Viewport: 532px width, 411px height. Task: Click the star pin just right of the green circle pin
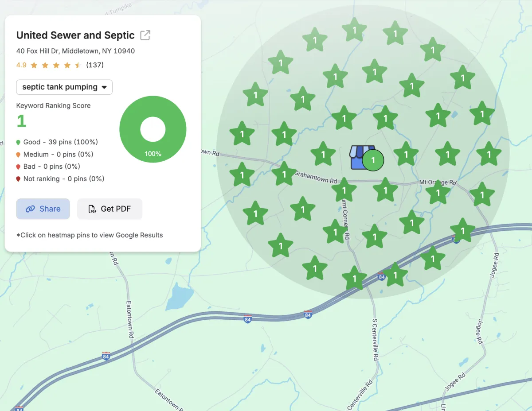click(406, 154)
